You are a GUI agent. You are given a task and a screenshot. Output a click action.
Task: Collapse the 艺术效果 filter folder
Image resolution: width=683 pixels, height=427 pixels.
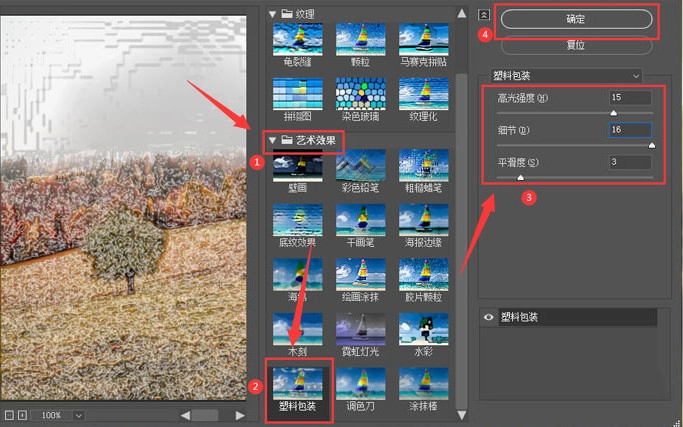pyautogui.click(x=271, y=140)
